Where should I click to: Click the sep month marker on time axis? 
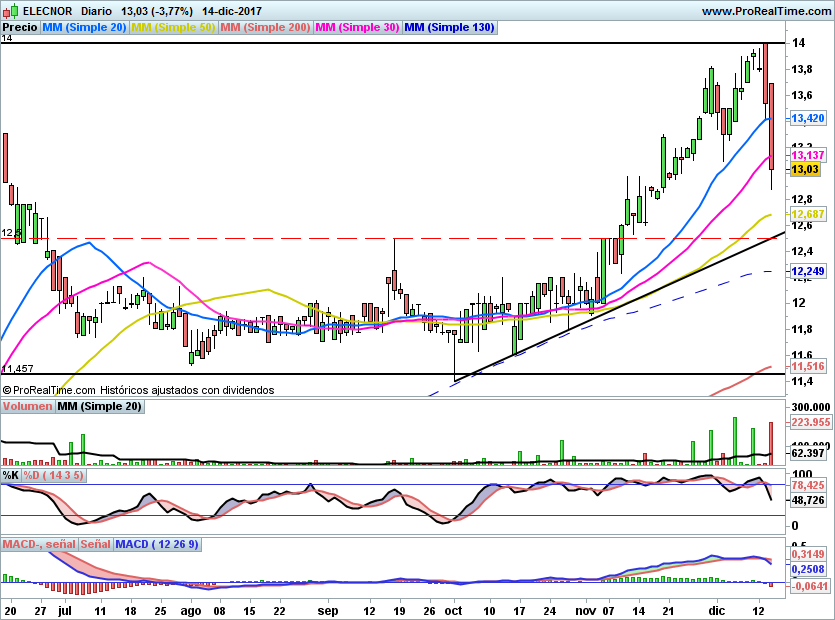[x=328, y=611]
